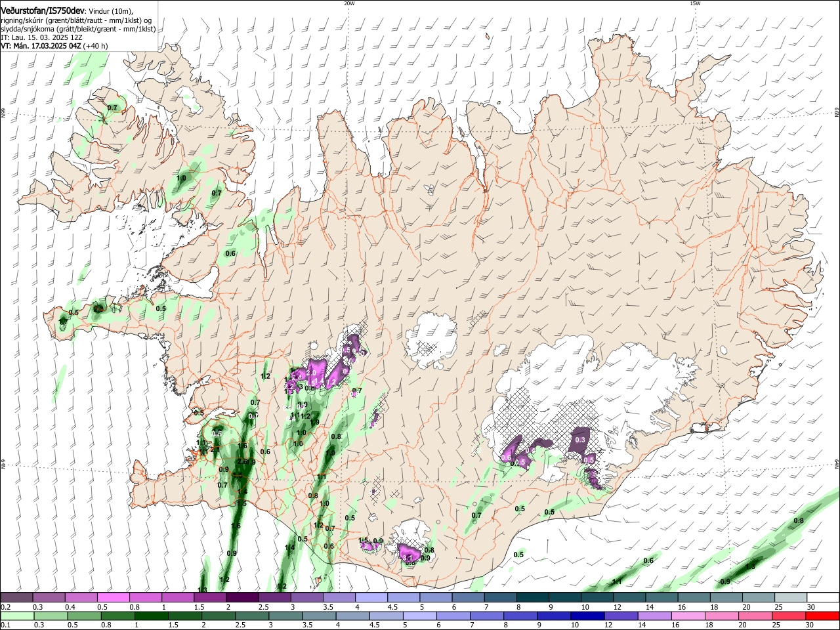
Task: Click the '2.0' value on the pink snow patch
Action: point(311,373)
